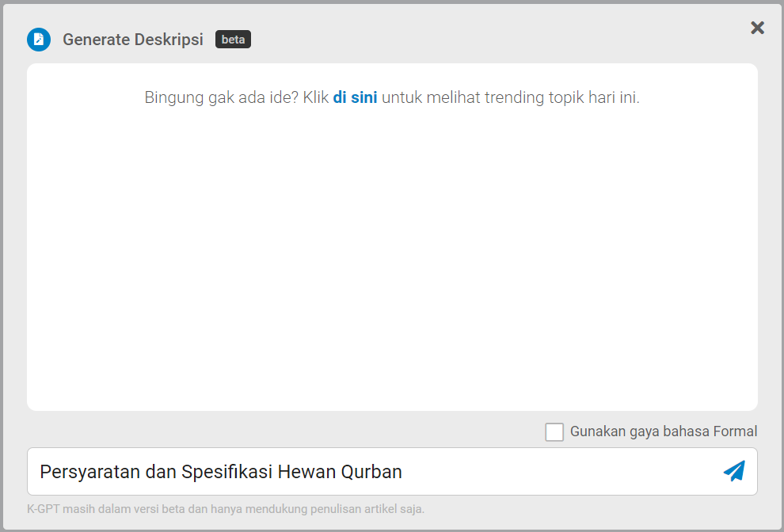Click the beta badge label
This screenshot has height=532, width=784.
point(233,40)
